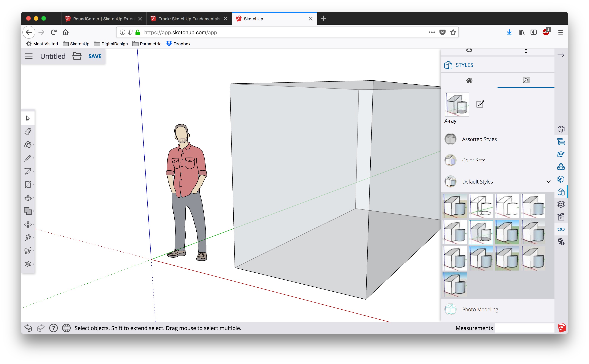This screenshot has height=364, width=589.
Task: Select the Eraser tool
Action: click(x=28, y=131)
